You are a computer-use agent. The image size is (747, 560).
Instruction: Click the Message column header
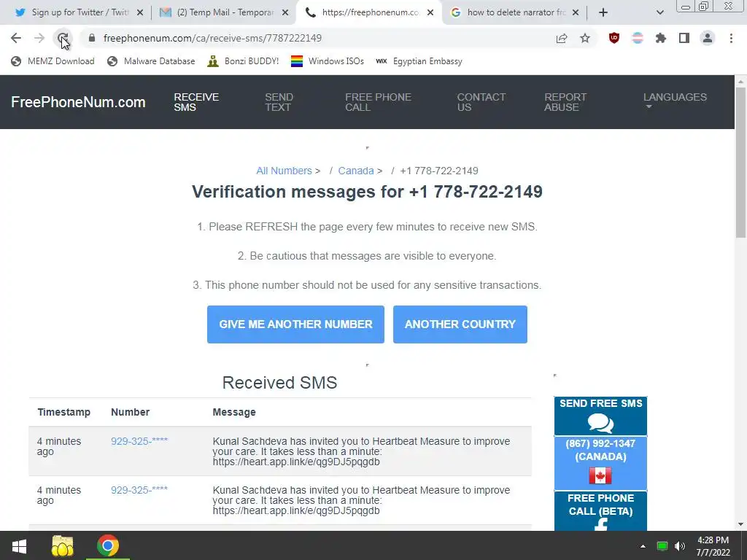click(x=234, y=413)
